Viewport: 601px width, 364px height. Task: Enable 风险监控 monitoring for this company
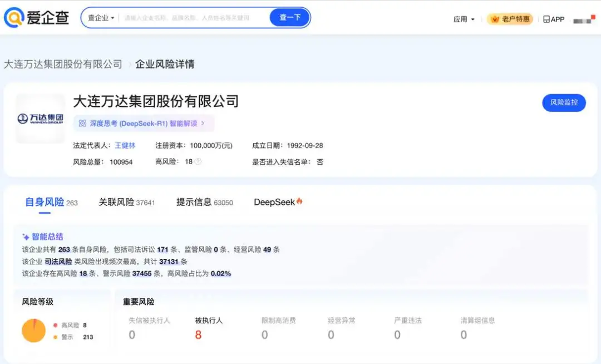[x=564, y=103]
